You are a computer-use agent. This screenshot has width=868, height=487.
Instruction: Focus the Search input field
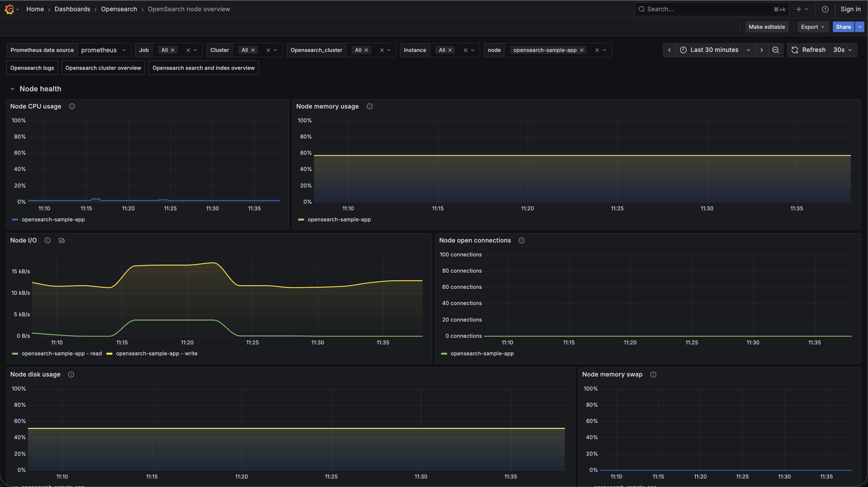pyautogui.click(x=712, y=9)
